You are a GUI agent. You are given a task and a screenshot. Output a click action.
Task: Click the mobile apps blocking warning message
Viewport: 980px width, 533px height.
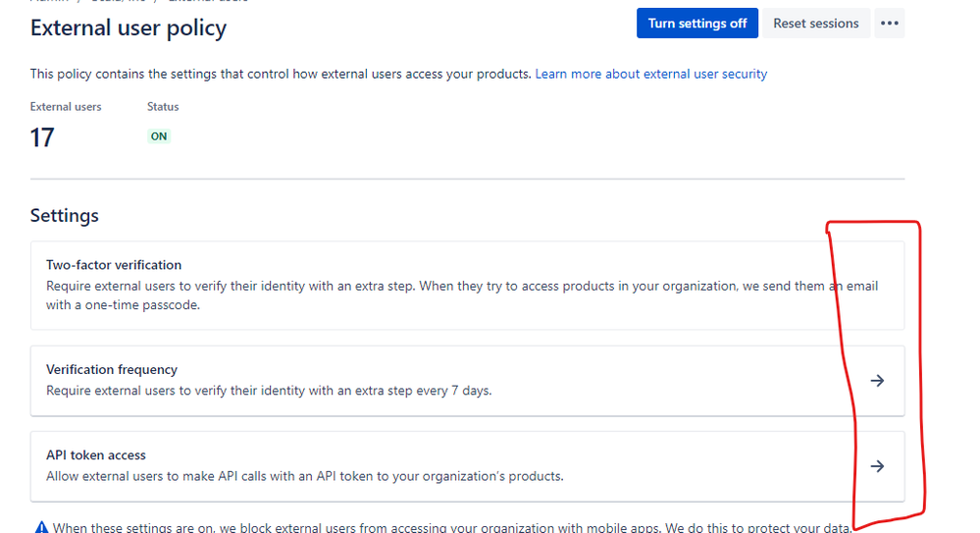click(452, 527)
